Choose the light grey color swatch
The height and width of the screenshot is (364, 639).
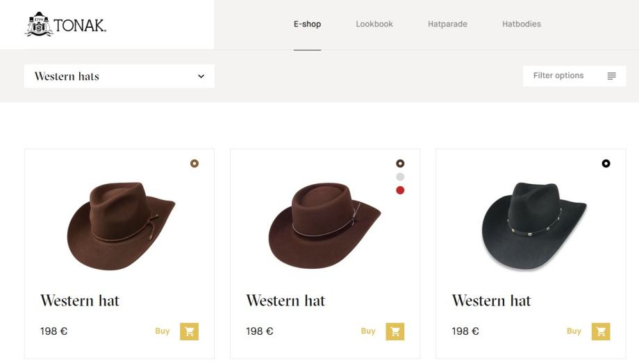tap(400, 177)
